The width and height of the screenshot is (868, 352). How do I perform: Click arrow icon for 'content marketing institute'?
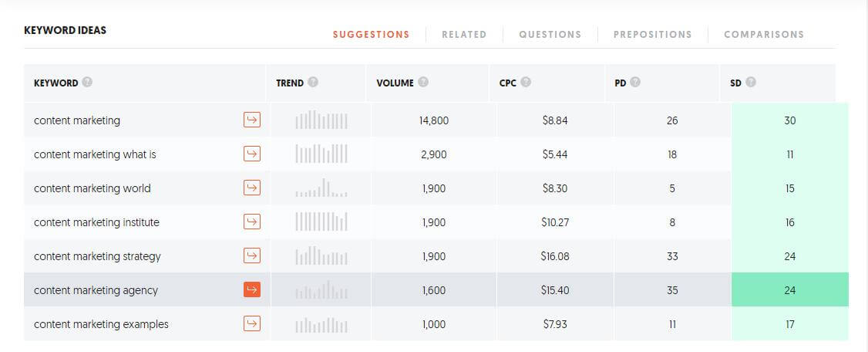[x=252, y=222]
